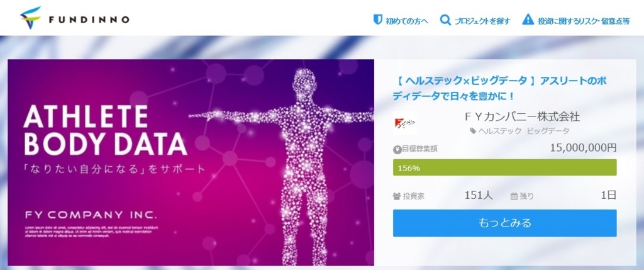
Task: Click the FYカンパニー company logo thumbnail
Action: [x=404, y=123]
